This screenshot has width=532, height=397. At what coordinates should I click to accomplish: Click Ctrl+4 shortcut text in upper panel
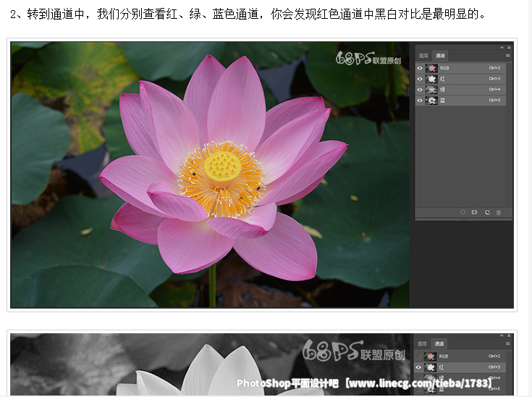point(494,90)
